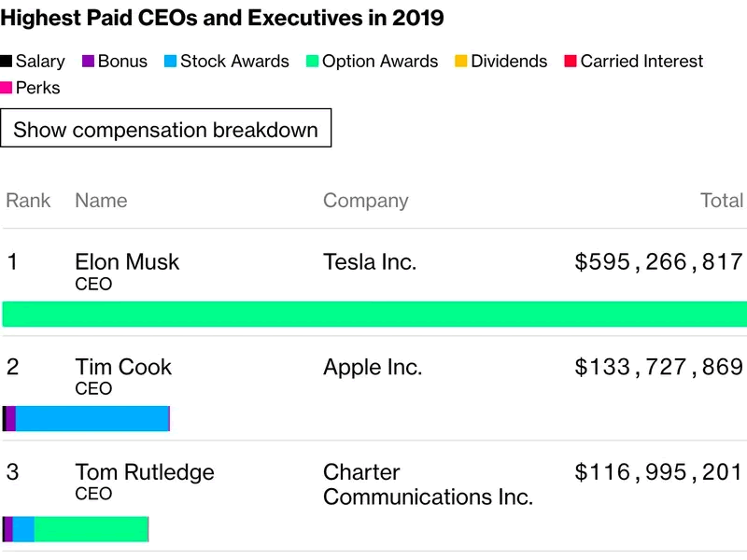Click the Company column header

pyautogui.click(x=365, y=201)
